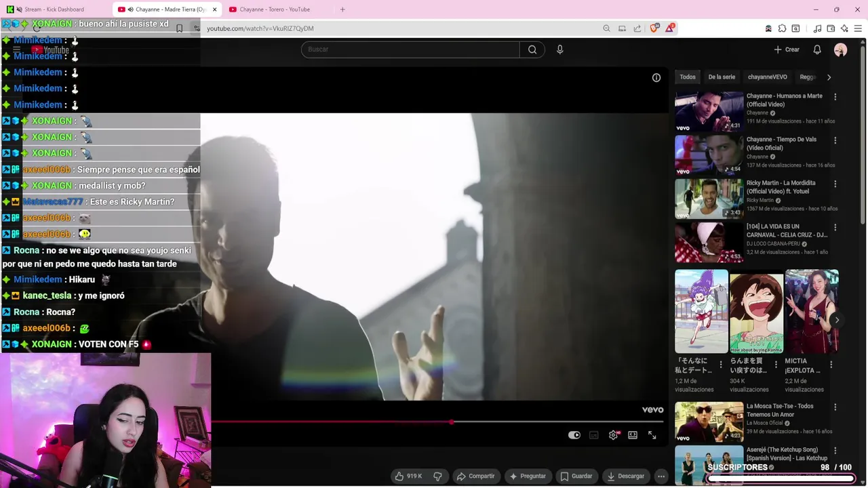Show video info card icon
This screenshot has height=488, width=868.
tap(656, 78)
